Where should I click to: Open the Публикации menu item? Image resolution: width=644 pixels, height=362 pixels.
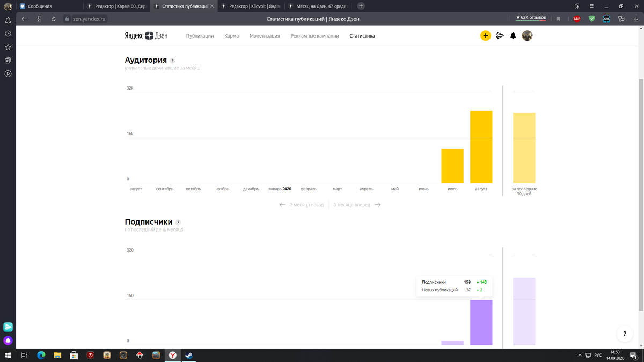point(200,36)
